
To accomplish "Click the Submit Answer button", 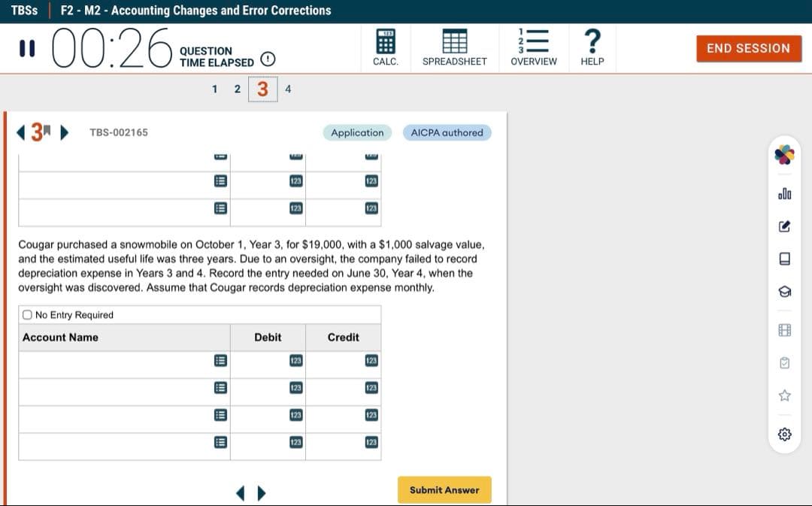I will 444,490.
